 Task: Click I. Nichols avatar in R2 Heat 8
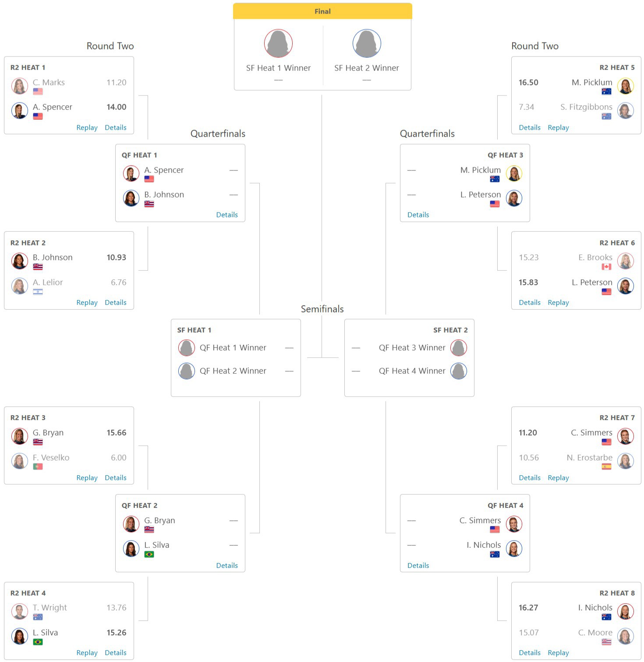point(625,611)
